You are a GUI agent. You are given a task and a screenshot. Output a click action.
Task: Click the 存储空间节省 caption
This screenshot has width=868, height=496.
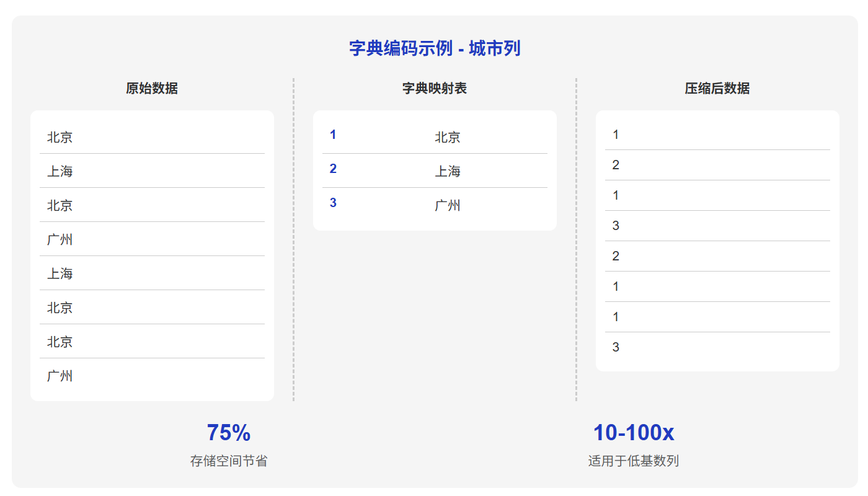tap(229, 461)
